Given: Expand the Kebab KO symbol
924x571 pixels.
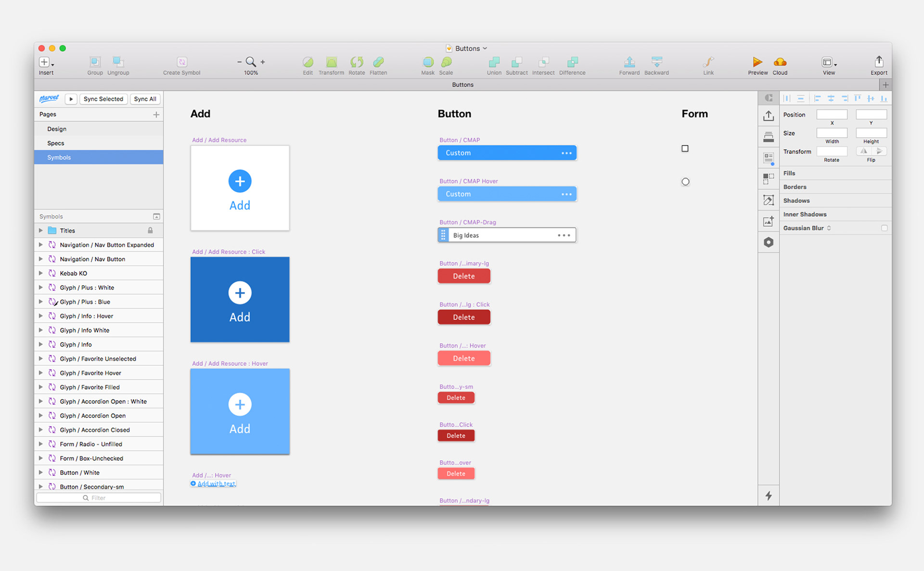Looking at the screenshot, I should pyautogui.click(x=41, y=273).
